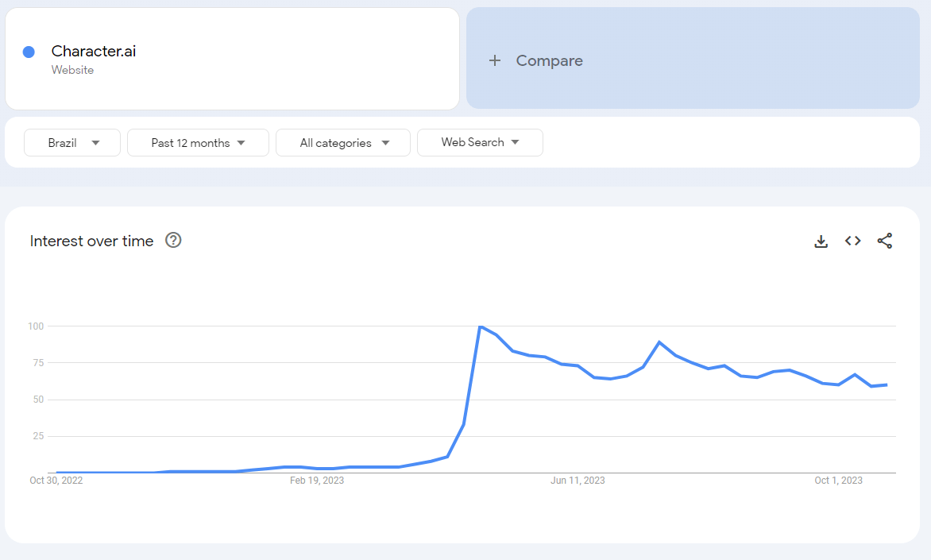
Task: Open the Web Search type dropdown
Action: pos(480,142)
